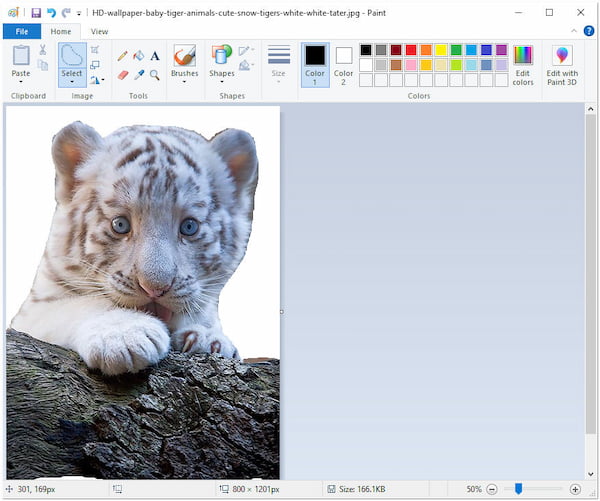Expand the Size dropdown arrow
Image resolution: width=600 pixels, height=501 pixels.
pos(279,82)
